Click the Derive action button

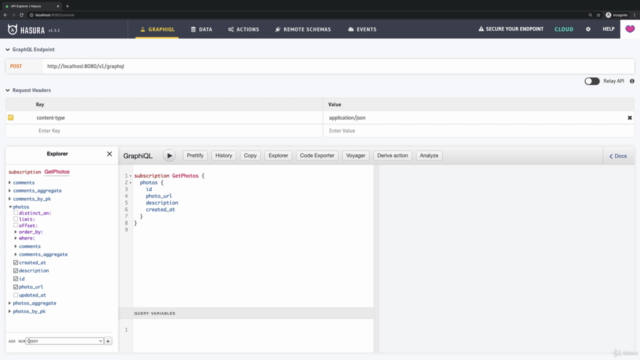pyautogui.click(x=392, y=156)
